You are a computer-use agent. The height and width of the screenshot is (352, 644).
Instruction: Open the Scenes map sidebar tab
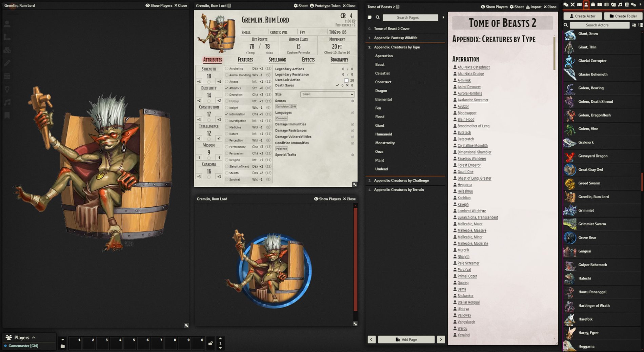[x=579, y=5]
